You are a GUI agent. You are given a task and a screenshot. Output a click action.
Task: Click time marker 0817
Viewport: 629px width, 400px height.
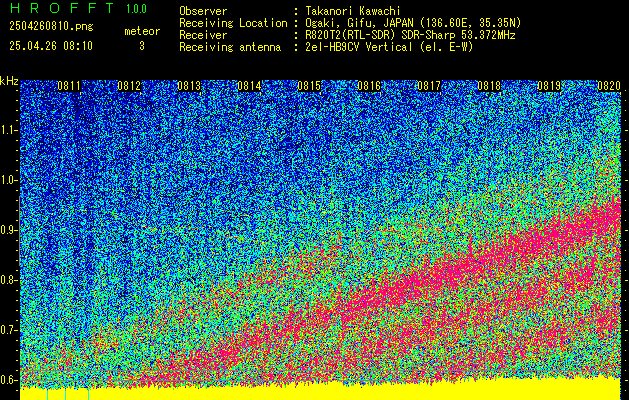pos(429,86)
